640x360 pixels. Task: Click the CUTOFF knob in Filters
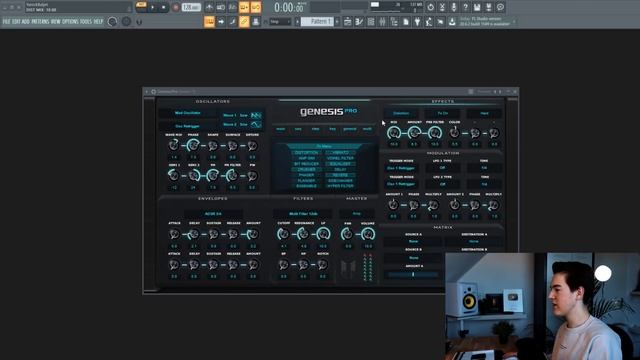pos(283,234)
